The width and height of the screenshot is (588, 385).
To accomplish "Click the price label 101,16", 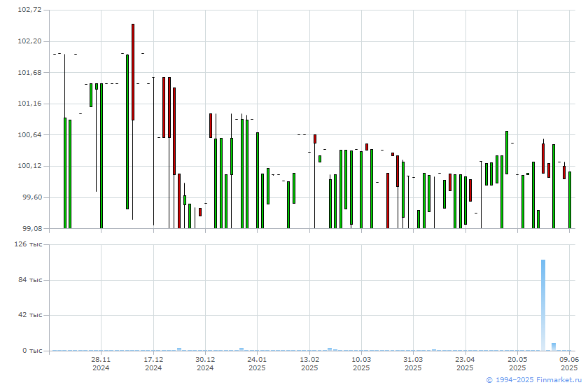I will (29, 104).
